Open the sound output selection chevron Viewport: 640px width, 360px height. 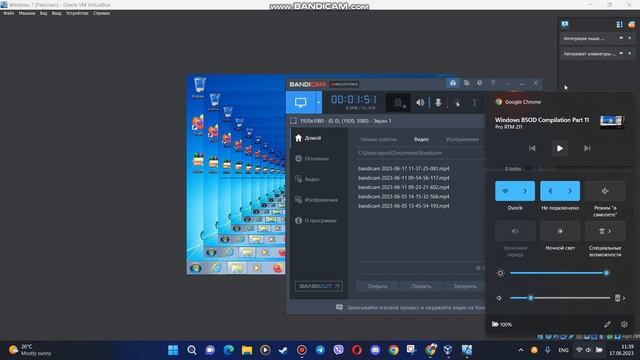click(620, 298)
